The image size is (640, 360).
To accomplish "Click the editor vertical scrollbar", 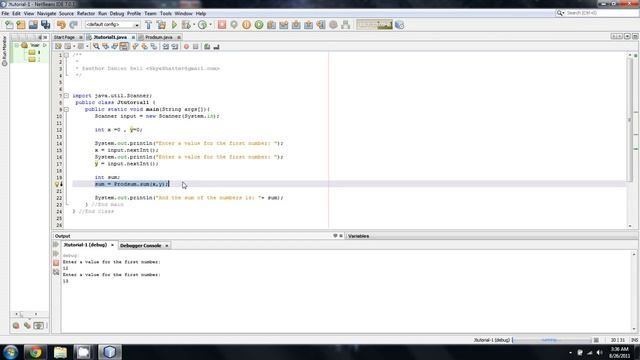I will [x=630, y=120].
